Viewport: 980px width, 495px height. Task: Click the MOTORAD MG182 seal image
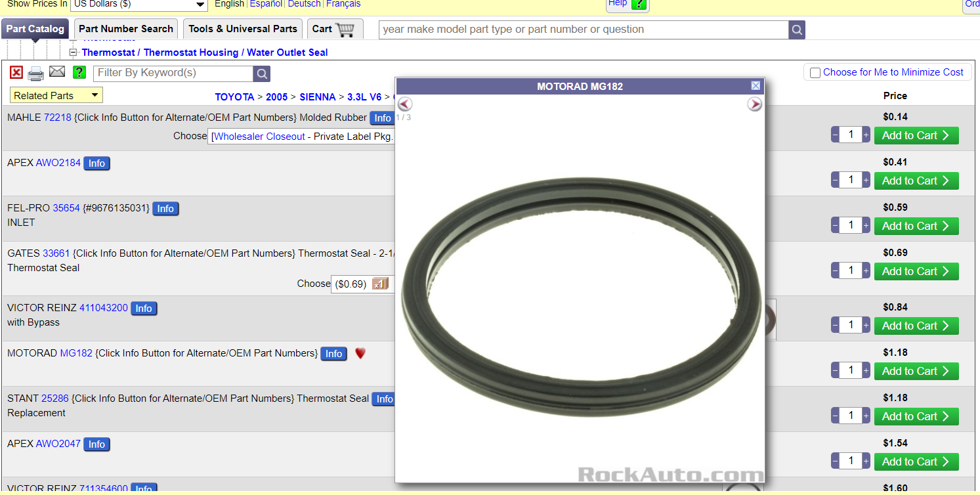[x=580, y=295]
